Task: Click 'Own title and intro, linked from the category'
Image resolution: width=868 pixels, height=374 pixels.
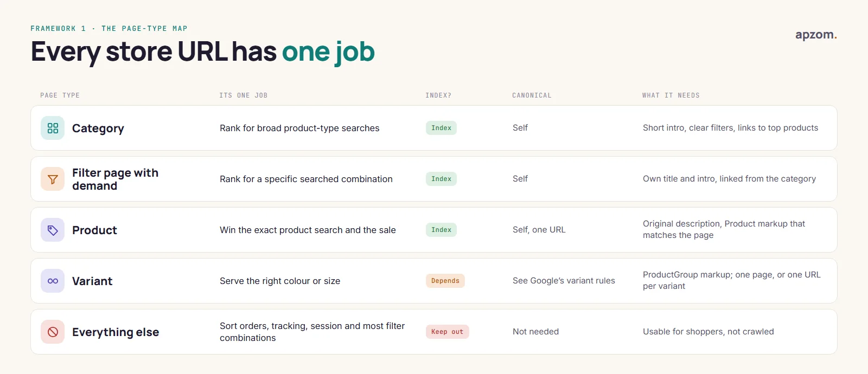Action: [x=729, y=179]
